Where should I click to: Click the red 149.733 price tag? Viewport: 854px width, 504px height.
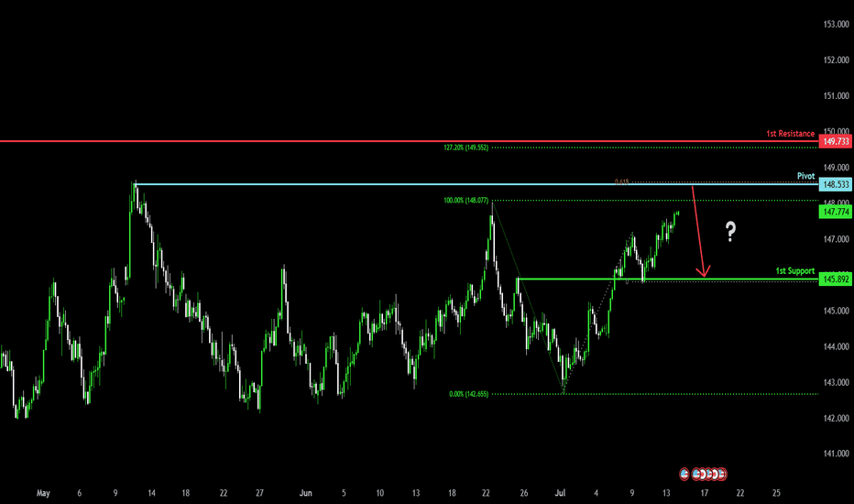836,142
